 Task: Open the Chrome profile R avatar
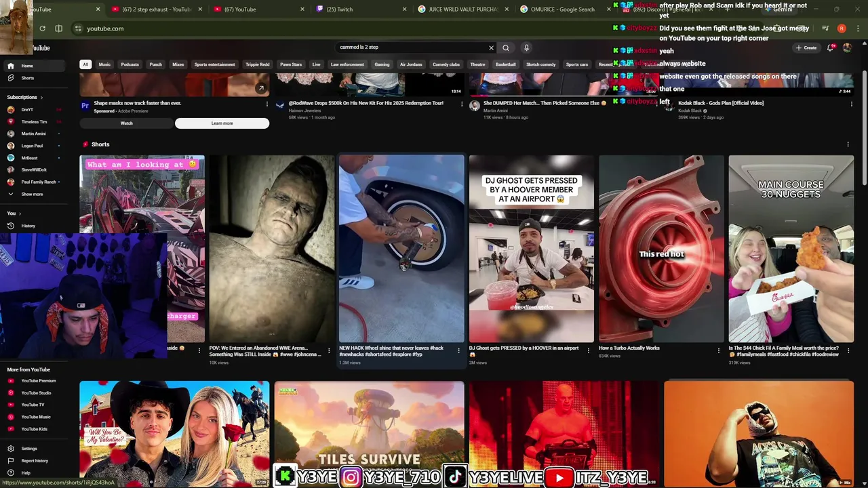click(x=842, y=28)
